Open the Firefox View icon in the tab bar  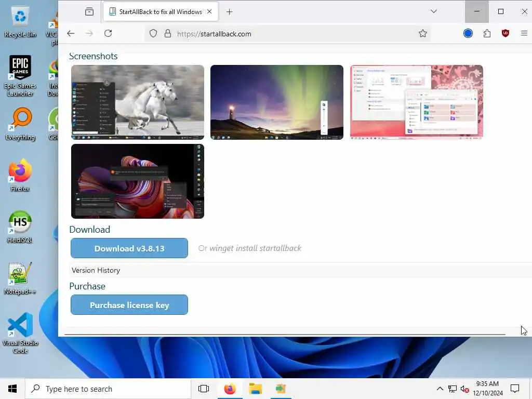point(89,12)
